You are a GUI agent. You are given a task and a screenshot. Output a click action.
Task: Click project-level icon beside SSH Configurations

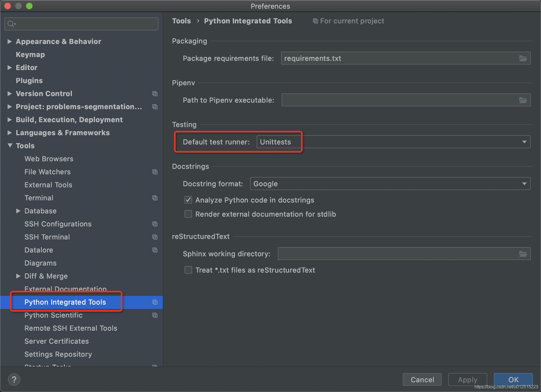click(155, 224)
